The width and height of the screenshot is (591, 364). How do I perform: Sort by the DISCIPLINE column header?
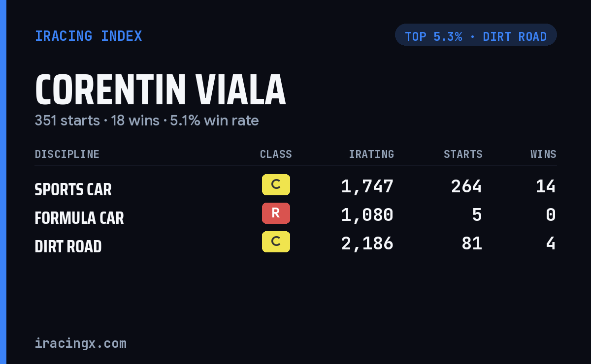67,154
